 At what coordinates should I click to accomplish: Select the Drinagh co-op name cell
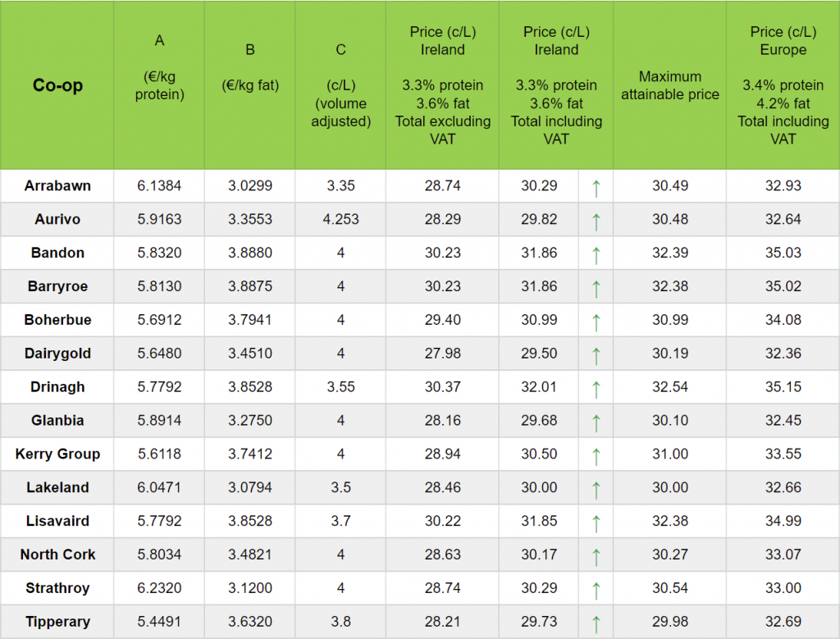click(57, 387)
